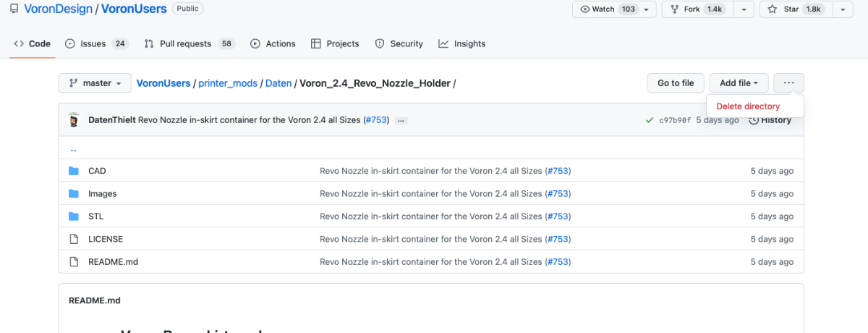The width and height of the screenshot is (868, 333).
Task: Open the LICENSE file
Action: 106,239
